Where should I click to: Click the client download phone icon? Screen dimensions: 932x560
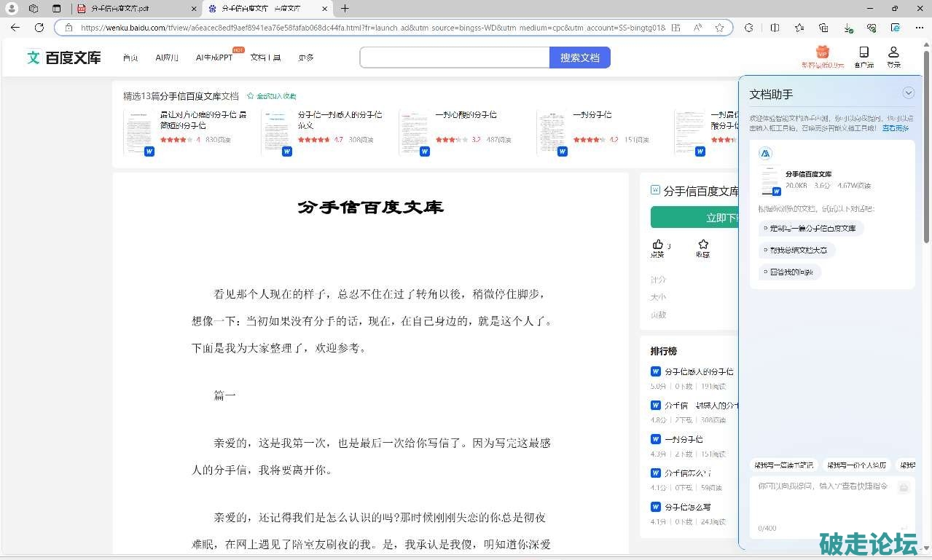tap(864, 52)
